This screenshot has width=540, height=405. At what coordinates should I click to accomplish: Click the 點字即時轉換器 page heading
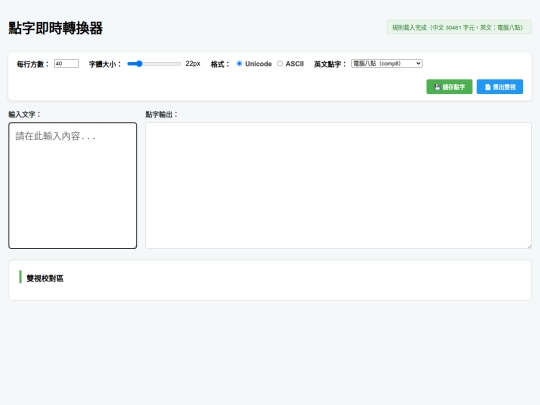tap(55, 28)
